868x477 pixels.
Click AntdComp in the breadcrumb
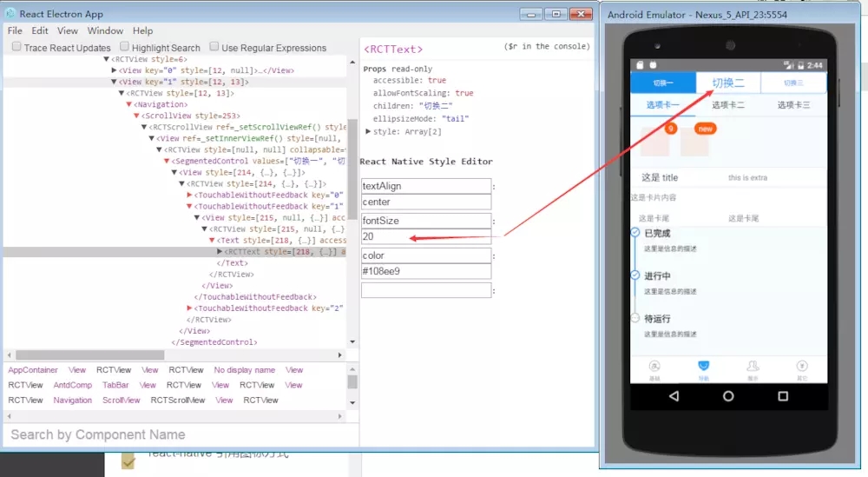click(73, 385)
